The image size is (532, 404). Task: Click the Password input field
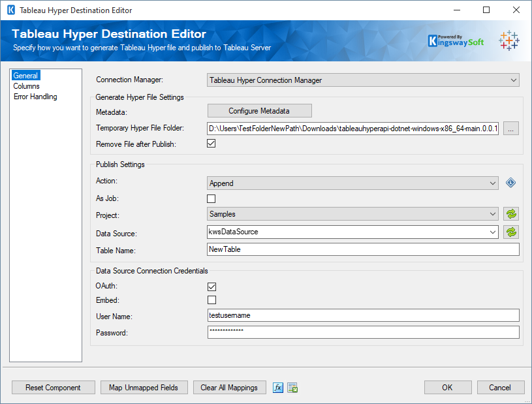pyautogui.click(x=363, y=332)
